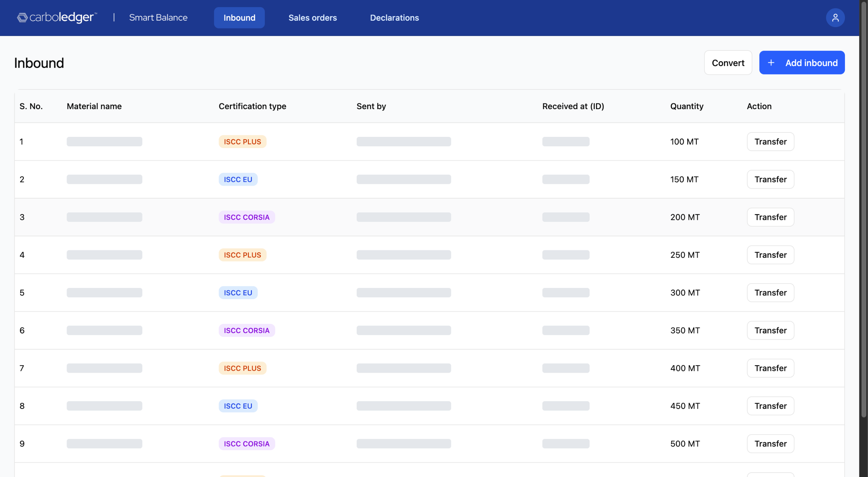Viewport: 868px width, 477px height.
Task: Click the plus icon in Add inbound
Action: click(x=771, y=63)
